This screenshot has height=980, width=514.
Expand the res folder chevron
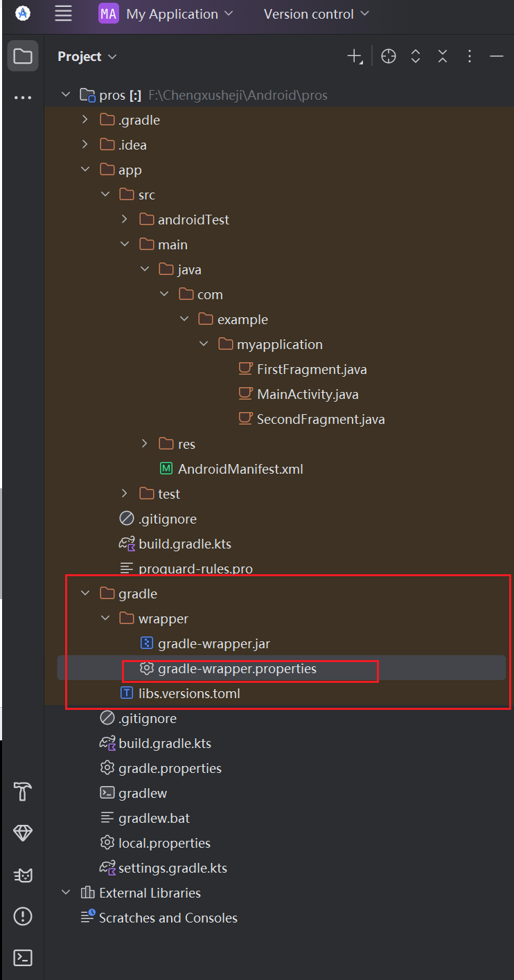click(144, 444)
